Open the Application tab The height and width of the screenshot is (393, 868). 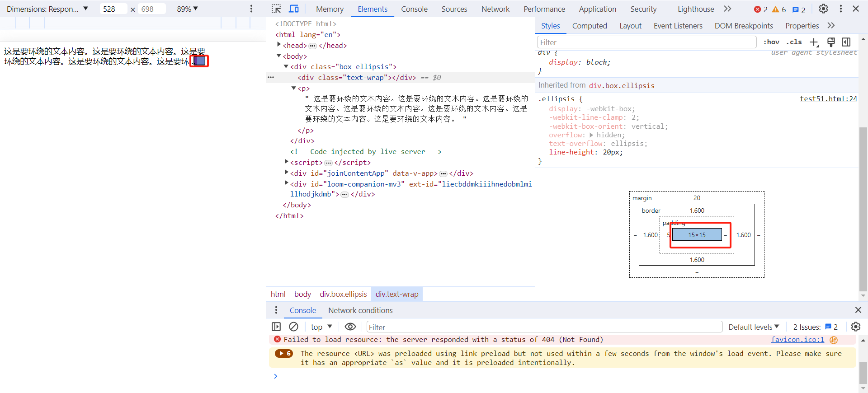click(597, 9)
